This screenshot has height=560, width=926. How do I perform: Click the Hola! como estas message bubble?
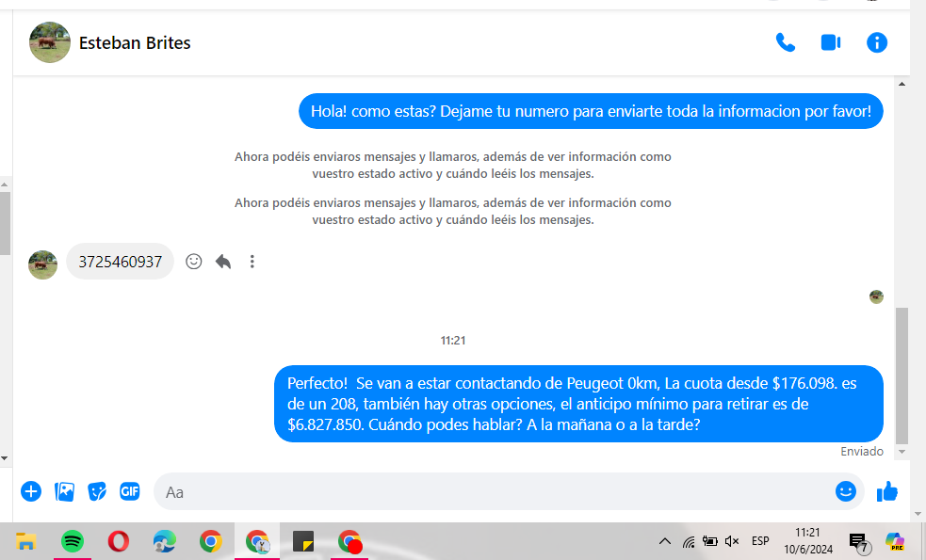(x=591, y=111)
